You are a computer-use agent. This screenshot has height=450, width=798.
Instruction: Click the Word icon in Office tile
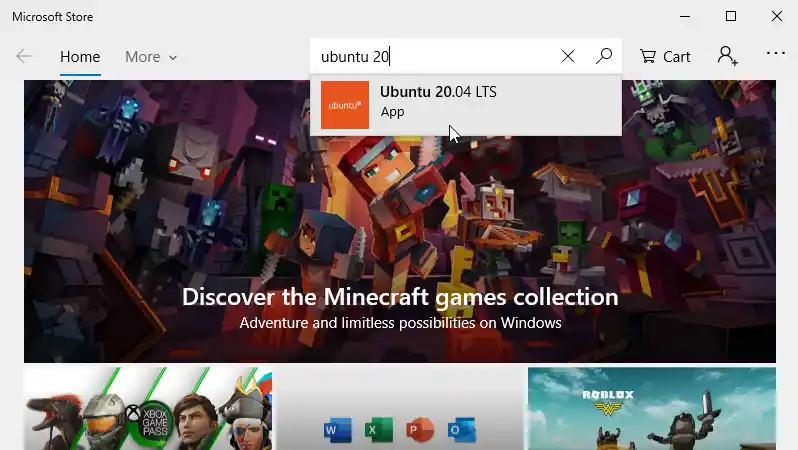click(x=337, y=430)
